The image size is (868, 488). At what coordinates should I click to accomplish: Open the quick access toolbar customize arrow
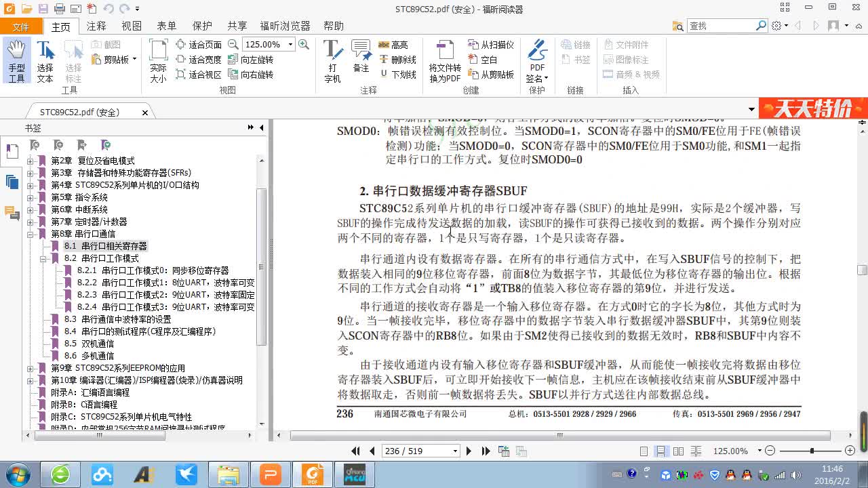(137, 9)
